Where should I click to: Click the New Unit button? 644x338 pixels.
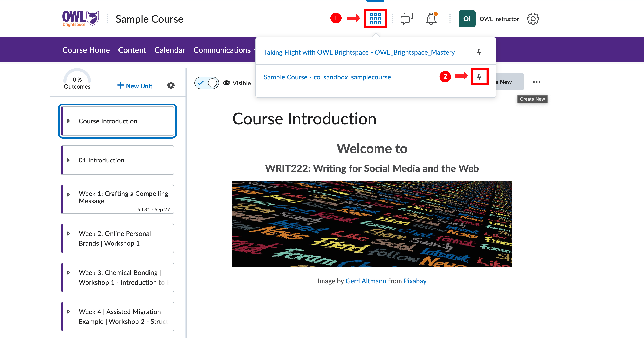coord(135,86)
